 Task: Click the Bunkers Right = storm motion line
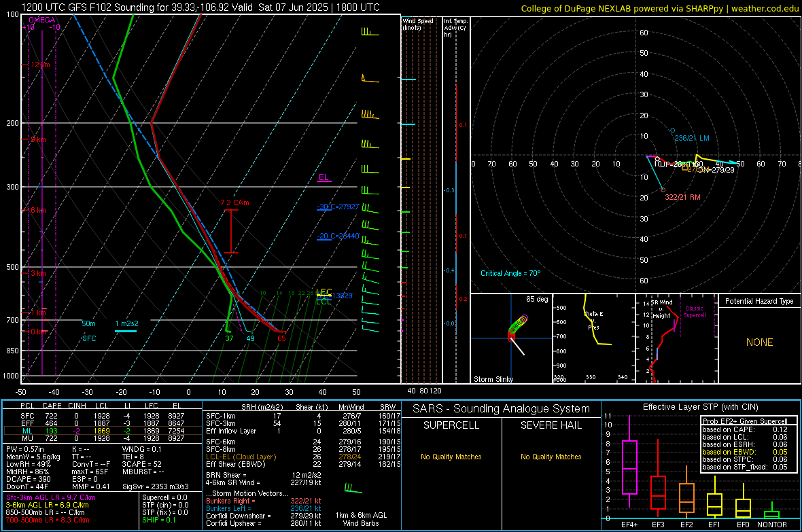[264, 501]
